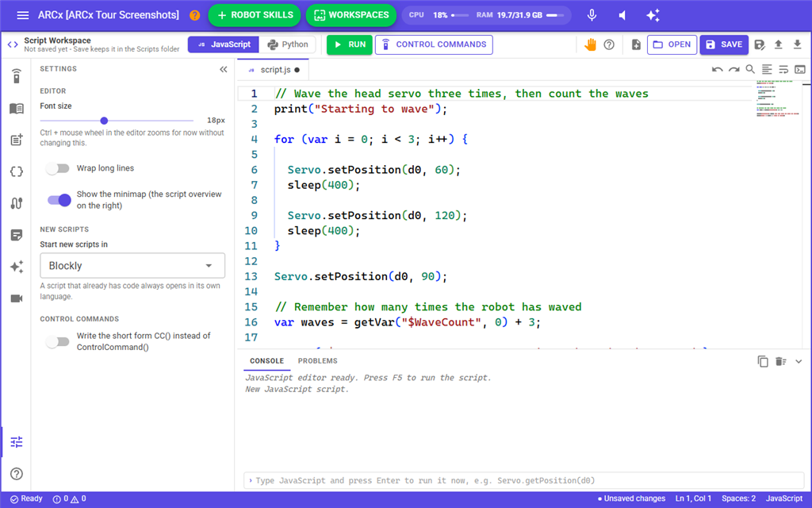Open the remote control sidebar icon

[x=17, y=76]
